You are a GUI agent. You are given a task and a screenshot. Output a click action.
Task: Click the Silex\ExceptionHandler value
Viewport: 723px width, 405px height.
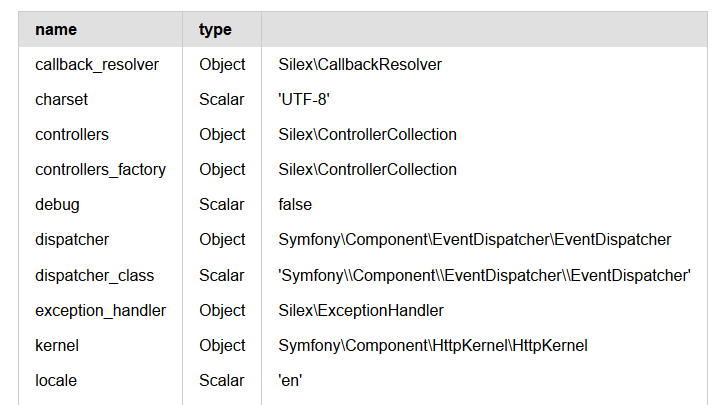coord(361,310)
